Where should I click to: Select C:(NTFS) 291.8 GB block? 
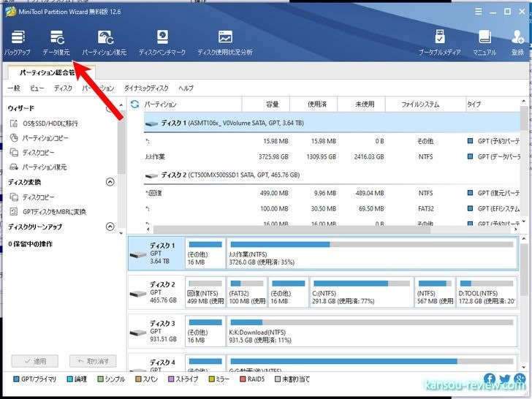coord(361,292)
